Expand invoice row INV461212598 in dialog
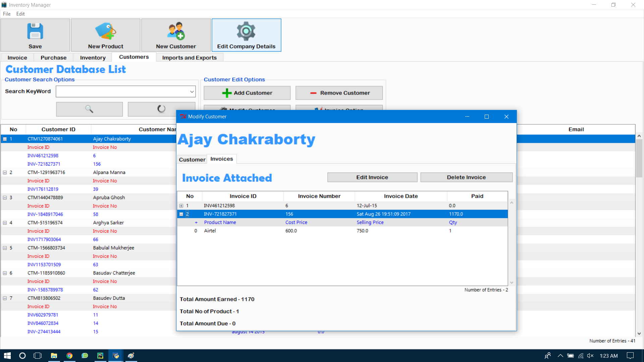Screen dimensions: 644x362 pos(181,206)
